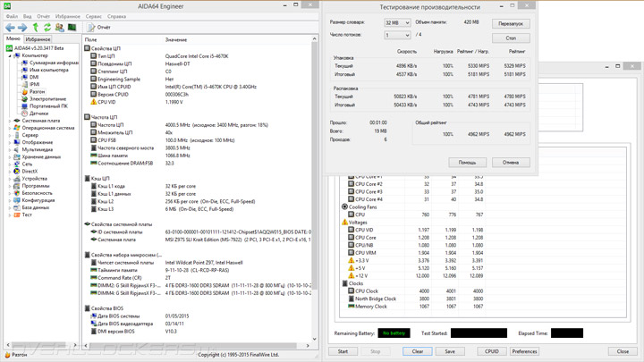Select the Тест tree item
Viewport: 644px width, 362px height.
click(27, 215)
